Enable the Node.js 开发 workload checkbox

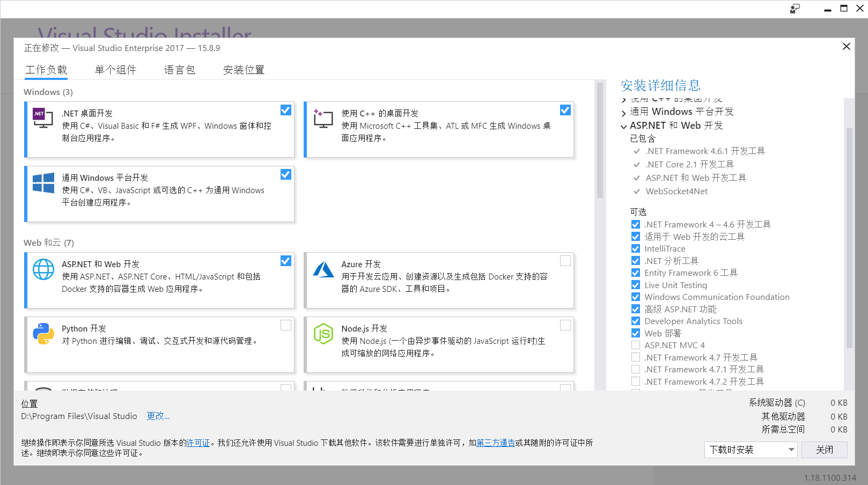click(x=565, y=325)
